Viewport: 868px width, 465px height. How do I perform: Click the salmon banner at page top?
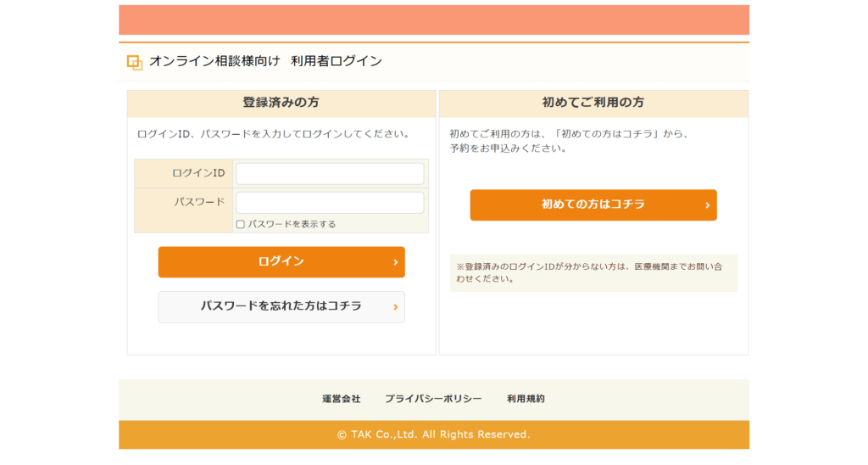tap(434, 20)
